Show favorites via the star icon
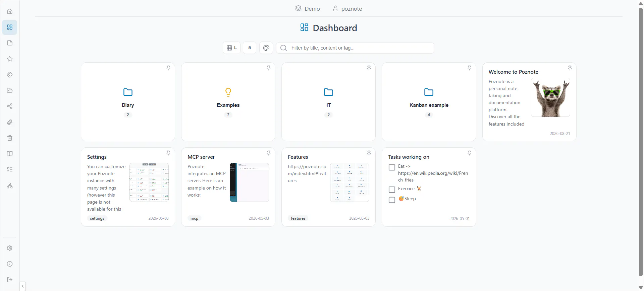 tap(10, 59)
